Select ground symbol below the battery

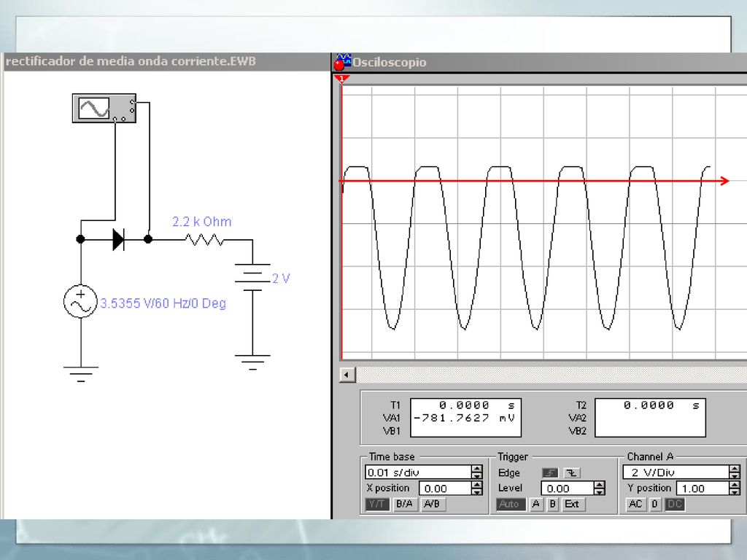(x=252, y=362)
